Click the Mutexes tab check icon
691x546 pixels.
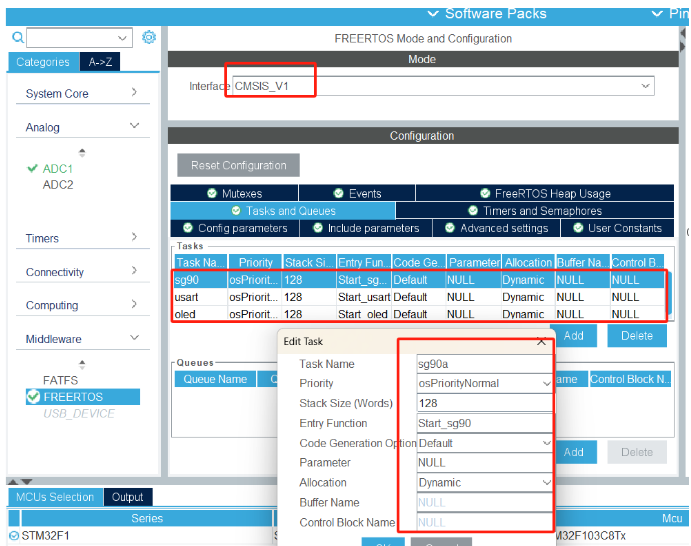212,193
